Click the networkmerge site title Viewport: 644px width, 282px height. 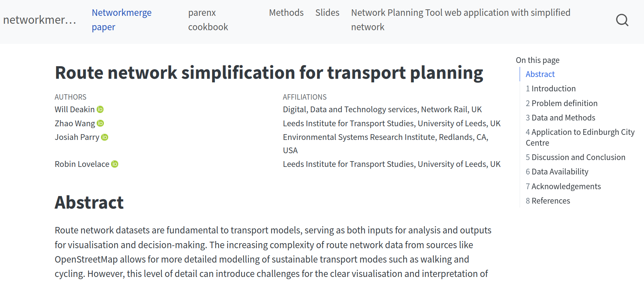point(40,20)
